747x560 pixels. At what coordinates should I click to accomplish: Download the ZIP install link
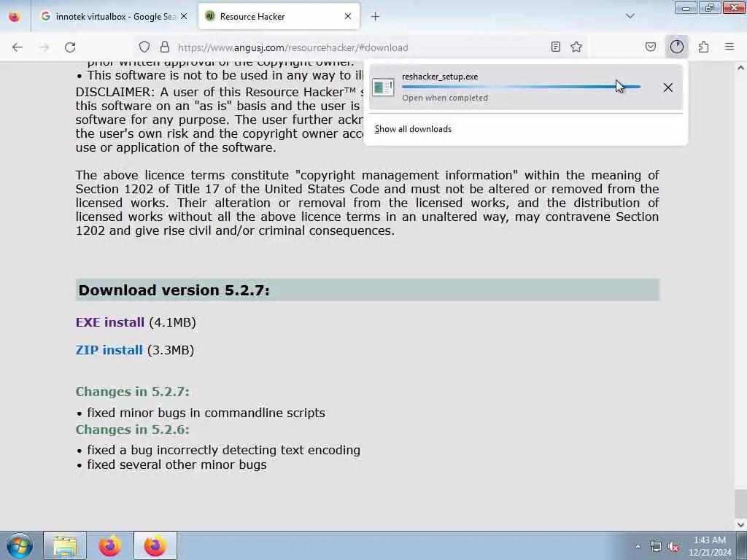click(x=109, y=350)
